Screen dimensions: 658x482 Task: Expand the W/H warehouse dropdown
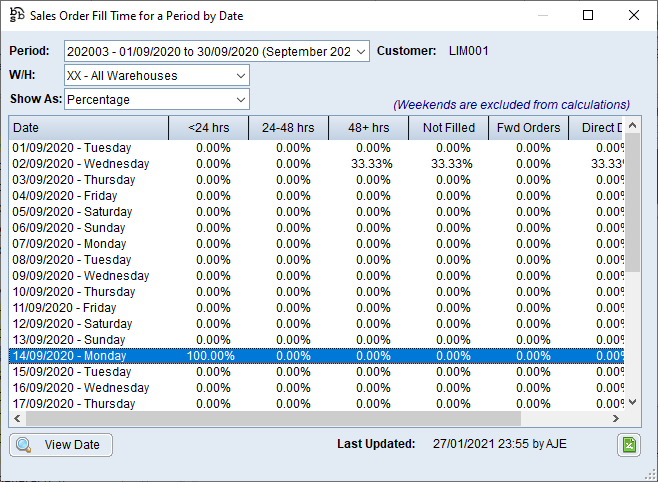pos(241,75)
